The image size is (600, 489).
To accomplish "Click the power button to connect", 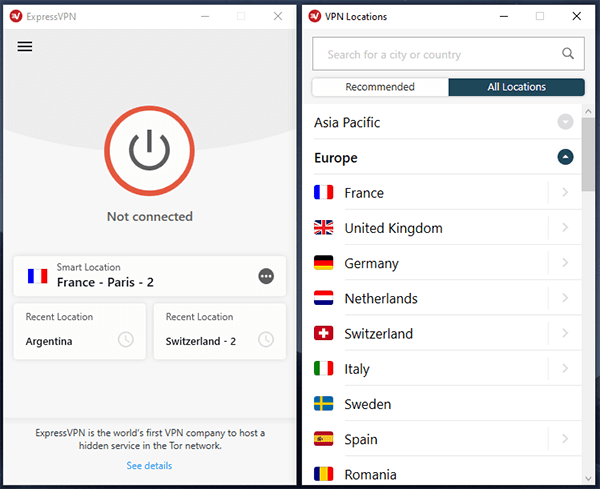I will click(x=149, y=151).
